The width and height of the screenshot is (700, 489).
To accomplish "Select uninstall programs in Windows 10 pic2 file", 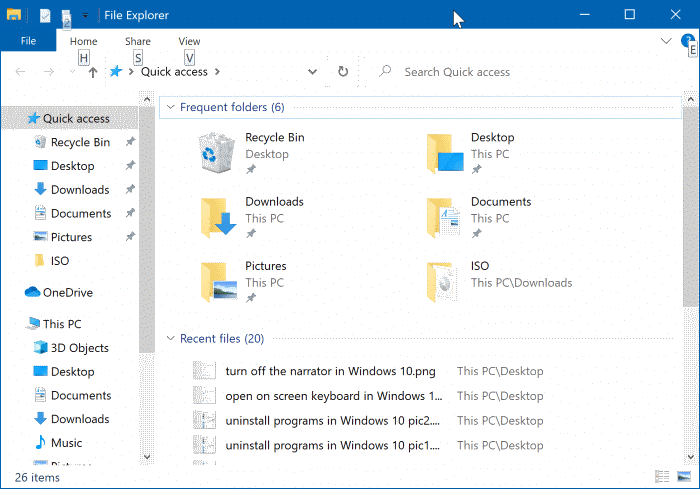I will [332, 421].
